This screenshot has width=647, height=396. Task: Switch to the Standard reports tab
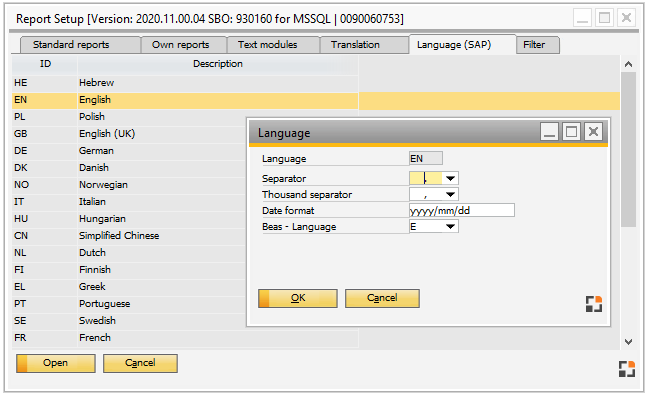pyautogui.click(x=80, y=45)
